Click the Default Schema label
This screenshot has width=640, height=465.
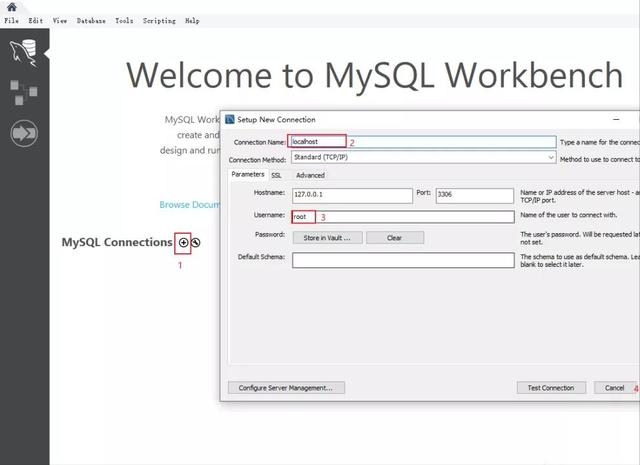pyautogui.click(x=261, y=257)
